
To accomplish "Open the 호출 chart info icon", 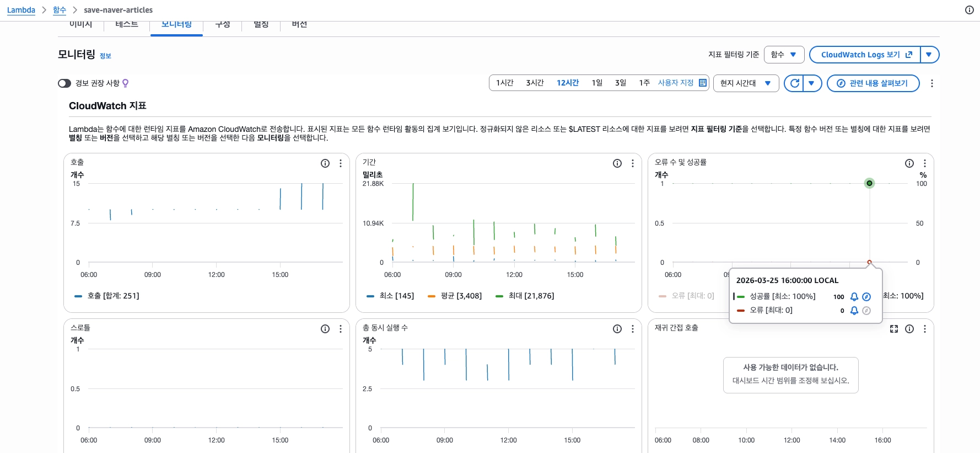I will [325, 163].
